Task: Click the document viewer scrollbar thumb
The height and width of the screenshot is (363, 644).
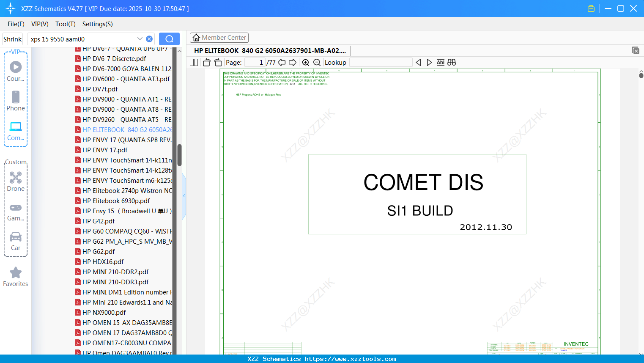Action: coord(641,75)
